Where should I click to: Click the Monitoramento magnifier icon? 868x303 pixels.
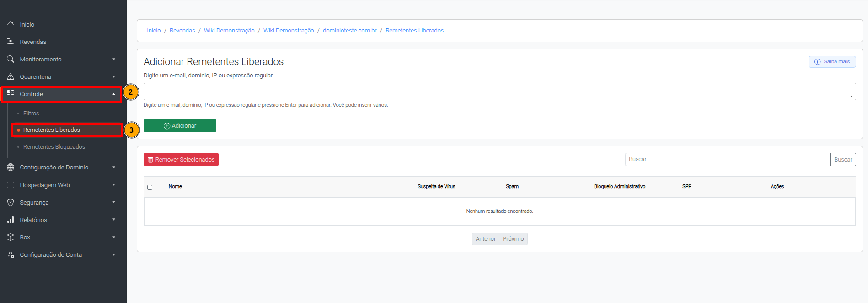[x=11, y=59]
